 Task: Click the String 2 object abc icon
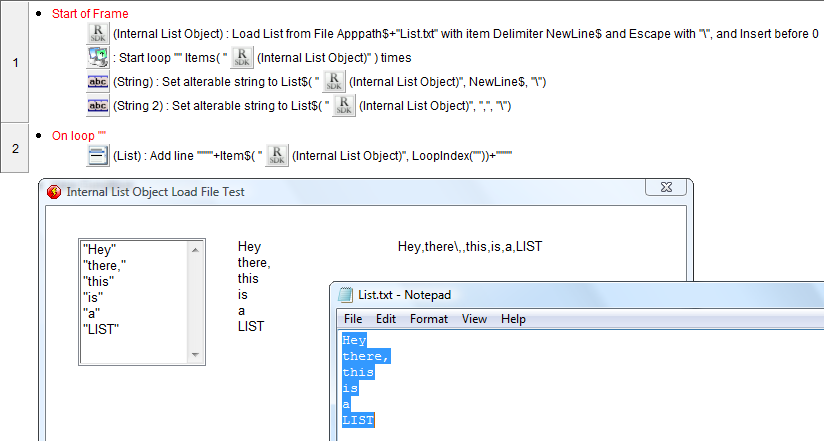pyautogui.click(x=98, y=106)
